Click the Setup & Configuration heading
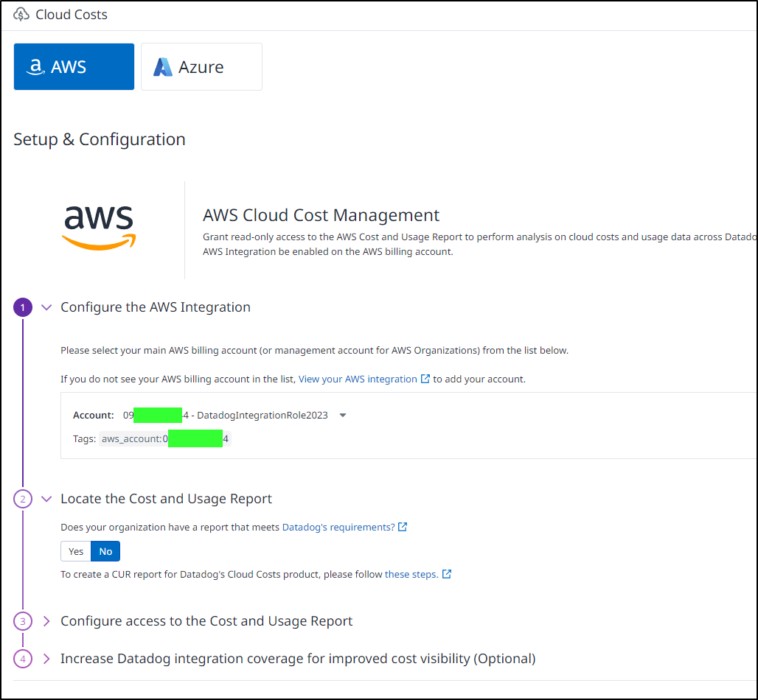 pyautogui.click(x=100, y=139)
